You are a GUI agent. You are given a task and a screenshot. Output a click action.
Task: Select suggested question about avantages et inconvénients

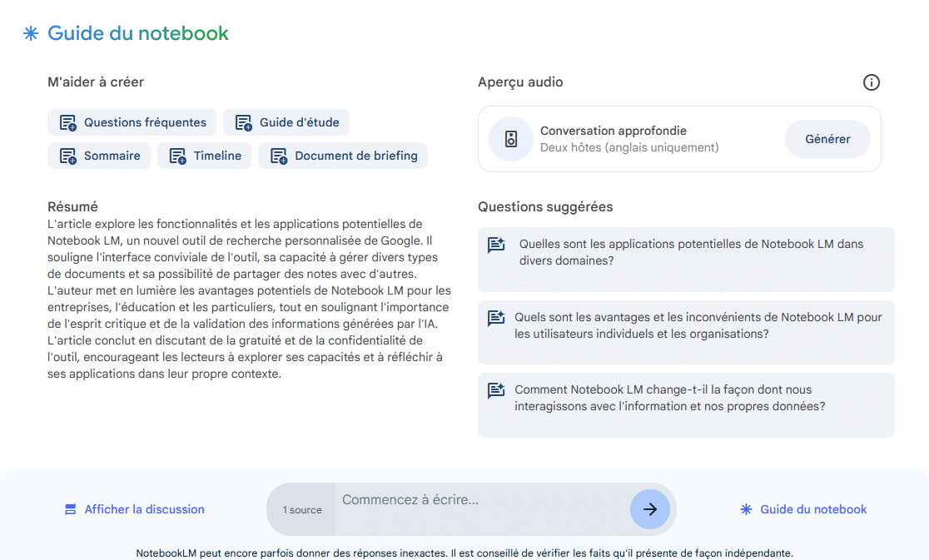[x=686, y=332]
